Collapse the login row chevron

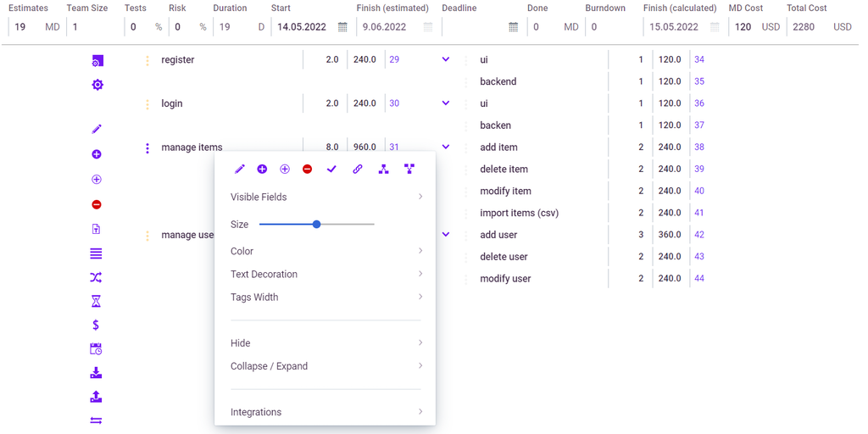click(446, 103)
